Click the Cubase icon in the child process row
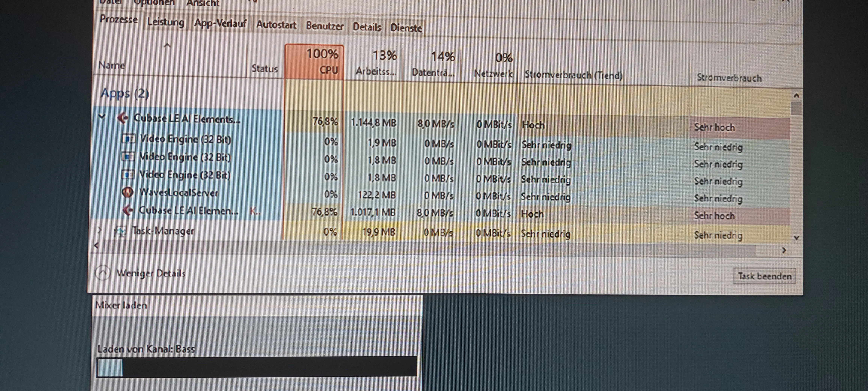This screenshot has height=391, width=868. pos(127,210)
